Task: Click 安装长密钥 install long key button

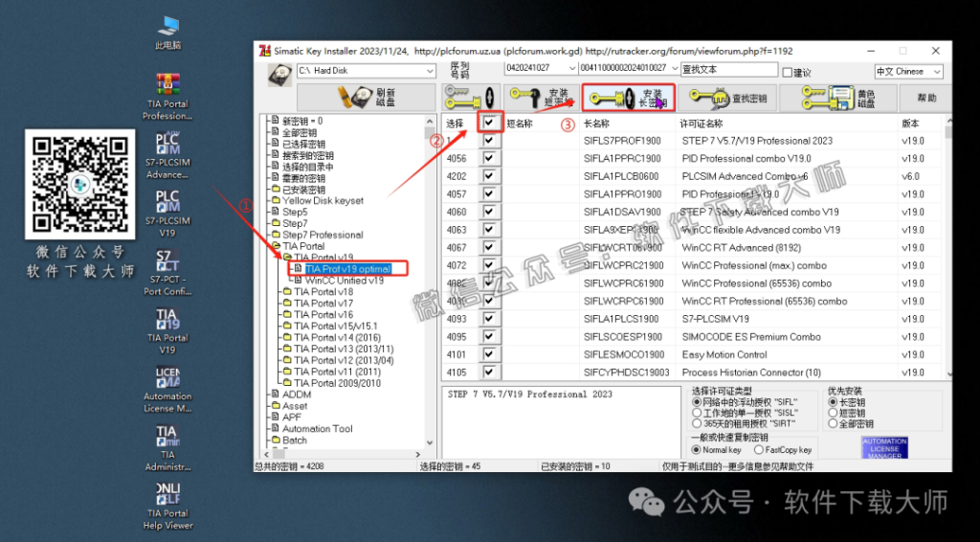Action: point(629,98)
